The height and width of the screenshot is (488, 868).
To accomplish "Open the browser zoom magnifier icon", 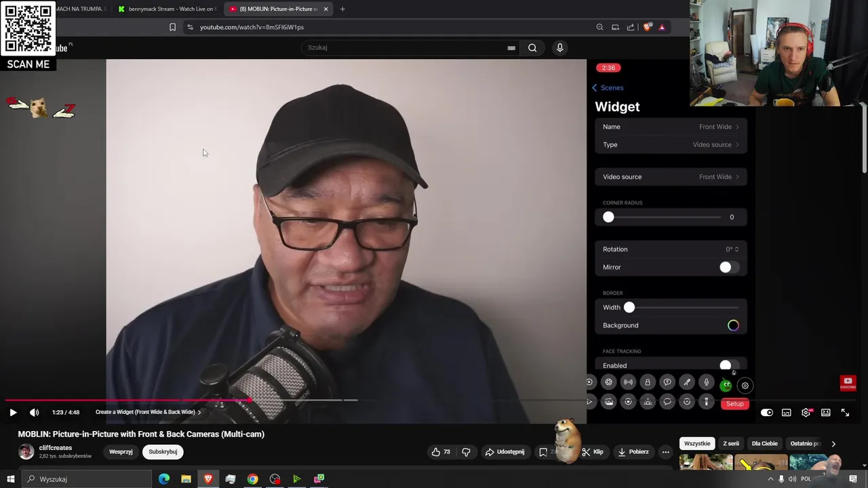I will [599, 27].
